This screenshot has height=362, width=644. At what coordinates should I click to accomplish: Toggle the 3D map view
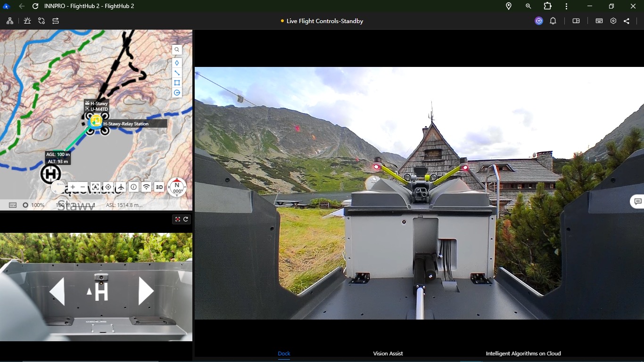coord(159,187)
